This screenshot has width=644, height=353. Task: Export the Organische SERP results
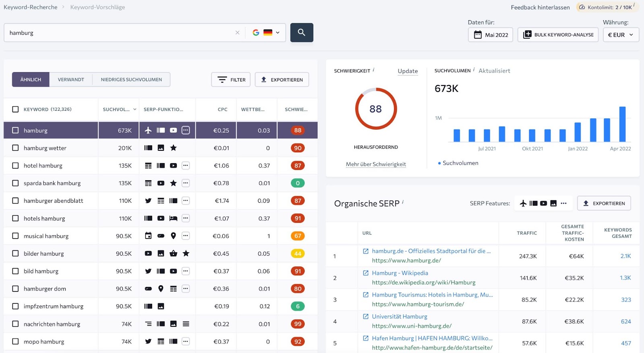click(x=604, y=203)
